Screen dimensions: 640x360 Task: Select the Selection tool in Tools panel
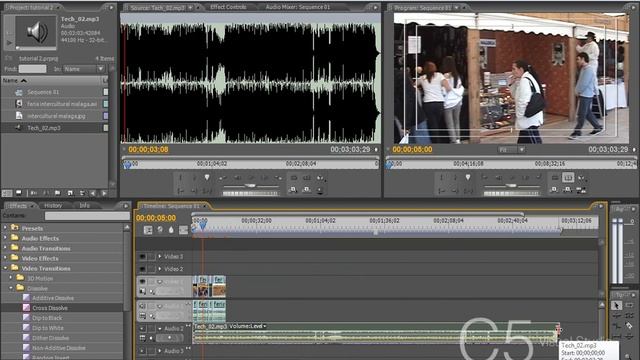(616, 305)
